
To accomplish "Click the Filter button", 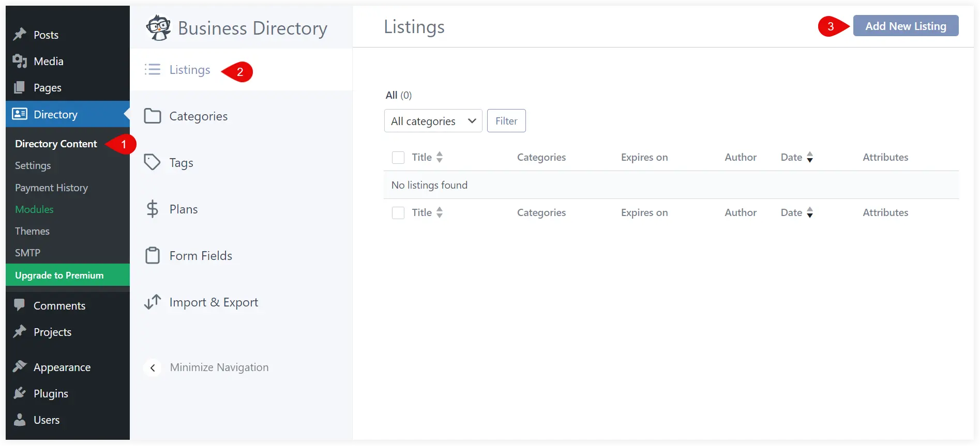I will point(506,120).
